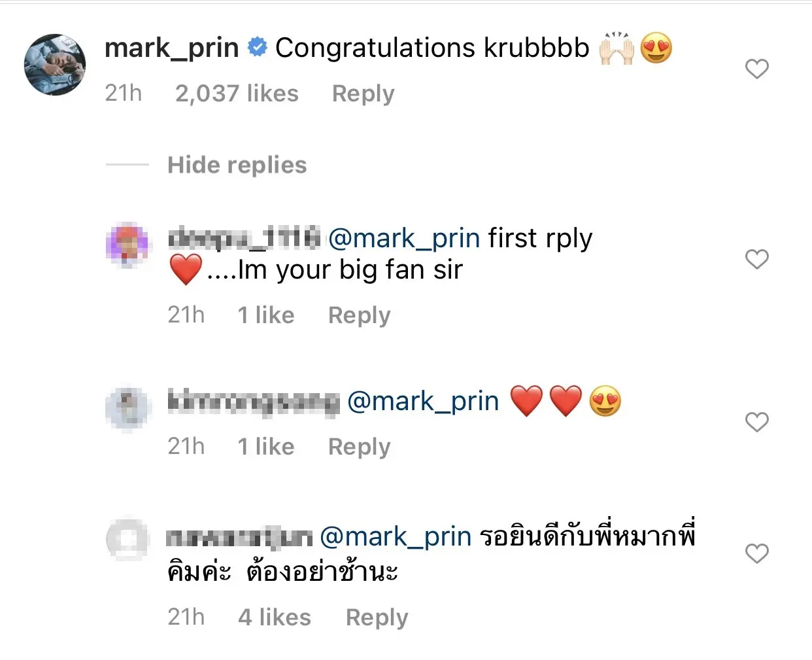Open the @mark_prin mention in the Thai reply
Viewport: 812px width, 660px height.
coord(396,537)
